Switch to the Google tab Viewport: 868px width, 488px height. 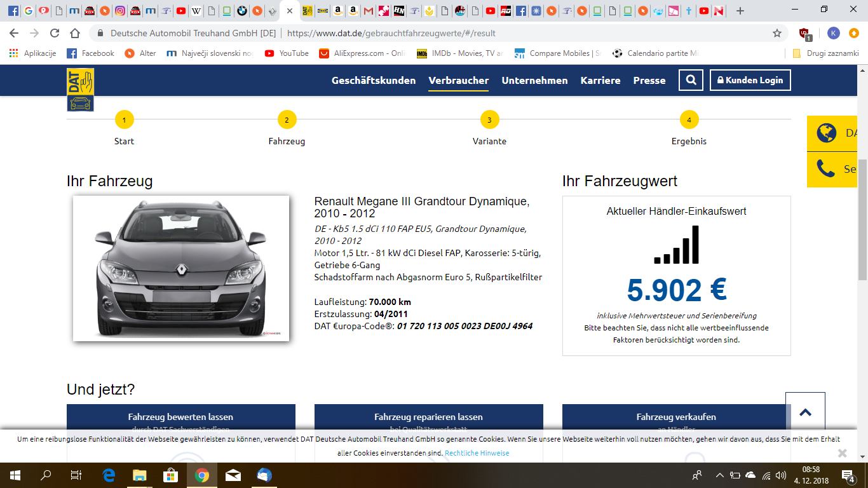(29, 11)
